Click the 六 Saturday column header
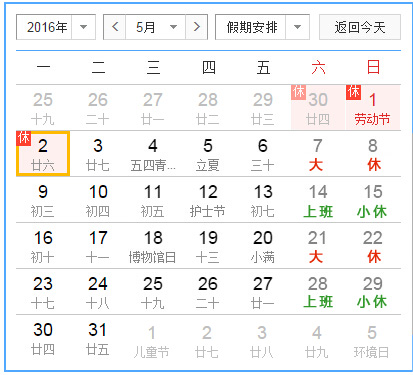 point(318,68)
